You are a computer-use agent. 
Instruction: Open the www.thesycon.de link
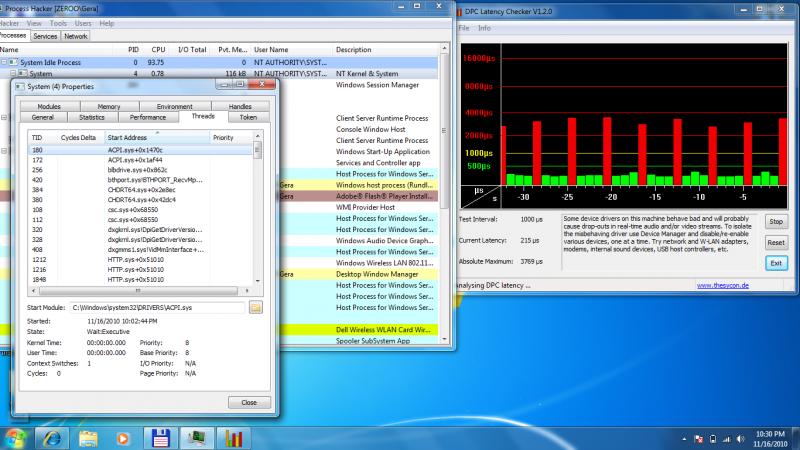[x=724, y=285]
